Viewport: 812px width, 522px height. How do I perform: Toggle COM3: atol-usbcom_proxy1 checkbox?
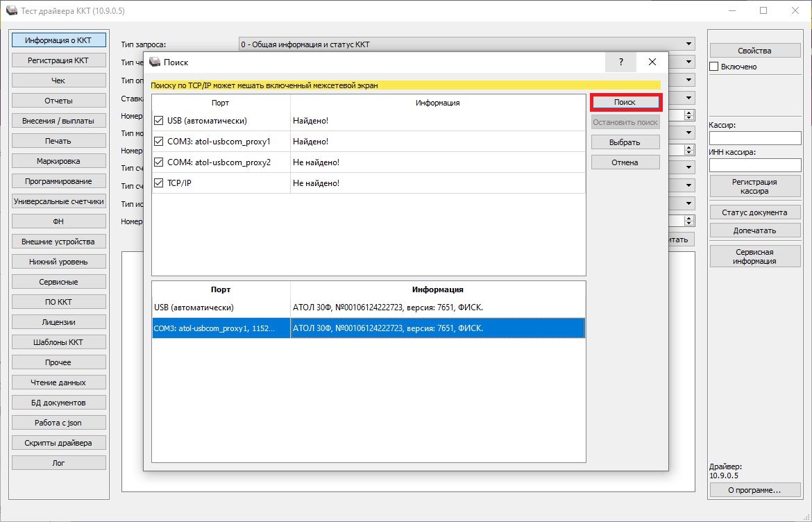click(159, 142)
